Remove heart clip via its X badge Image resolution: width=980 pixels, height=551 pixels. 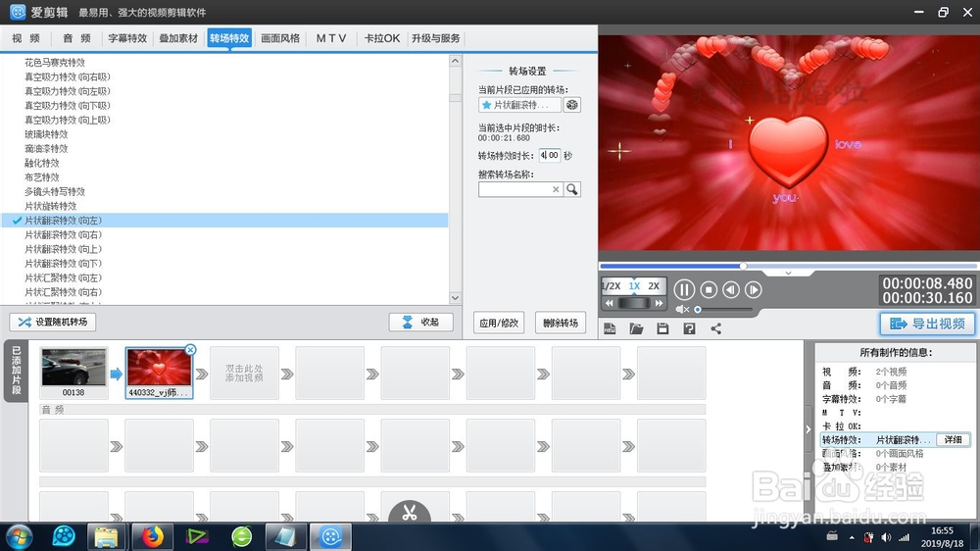[191, 350]
